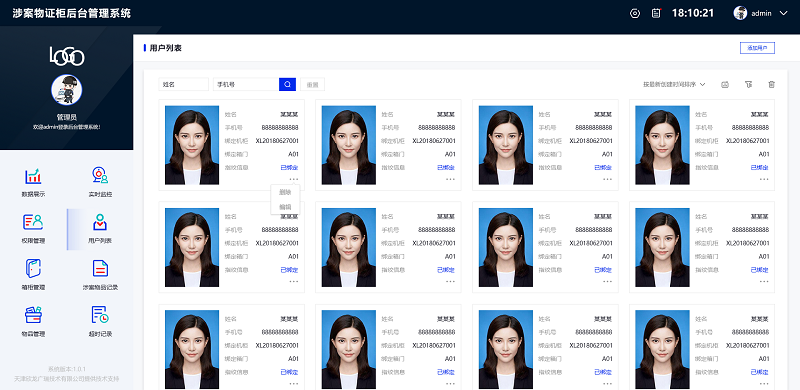Click the 添加用户 button
The image size is (800, 390).
(757, 48)
